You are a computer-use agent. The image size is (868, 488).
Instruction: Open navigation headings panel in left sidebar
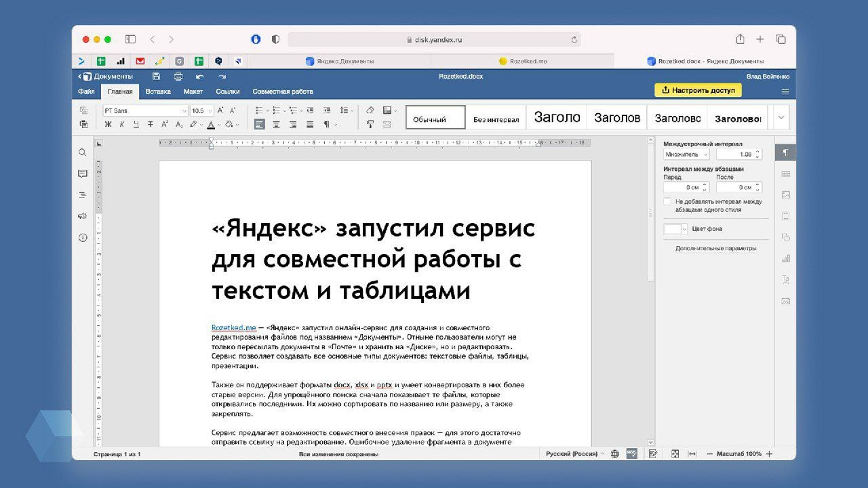point(83,195)
